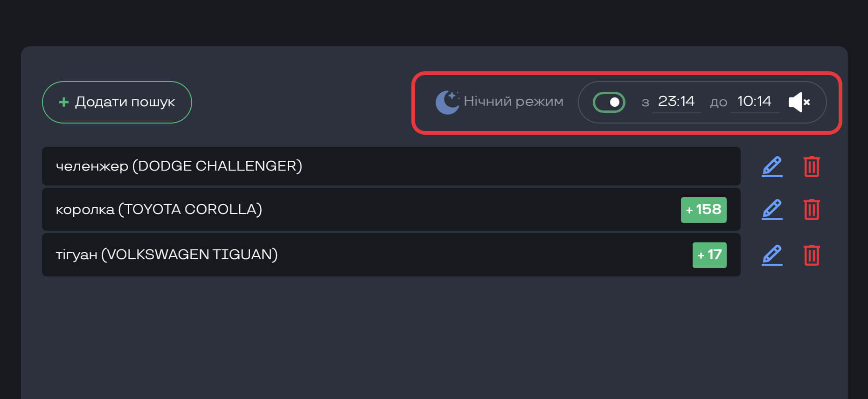The image size is (868, 399).
Task: Toggle the Нічний режим switch
Action: [609, 102]
